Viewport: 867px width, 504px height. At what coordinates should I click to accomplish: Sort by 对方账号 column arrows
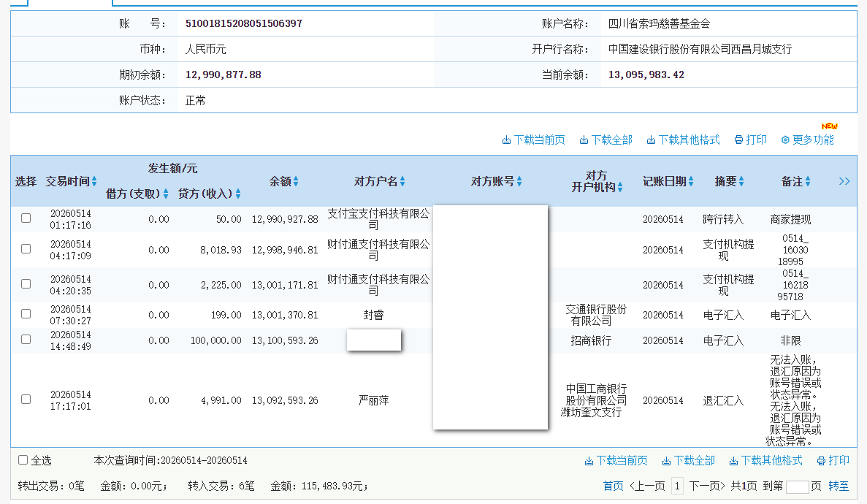tap(519, 181)
